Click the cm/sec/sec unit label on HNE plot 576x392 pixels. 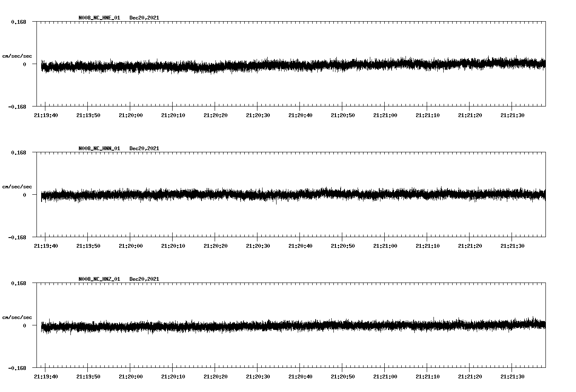(x=17, y=56)
